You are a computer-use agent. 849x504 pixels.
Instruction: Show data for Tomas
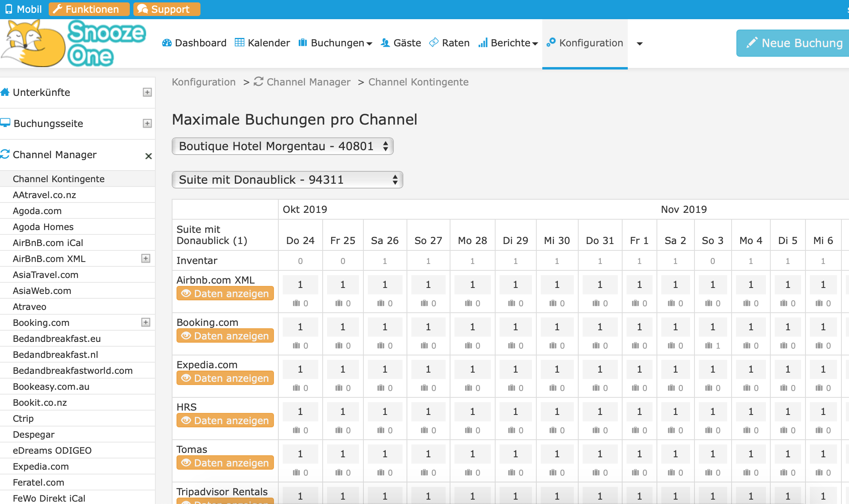225,463
